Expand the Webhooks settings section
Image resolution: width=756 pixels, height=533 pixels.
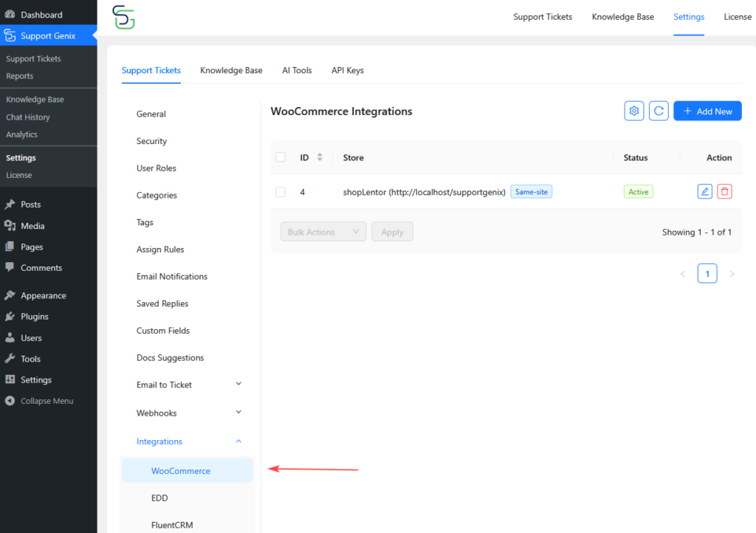coord(238,412)
